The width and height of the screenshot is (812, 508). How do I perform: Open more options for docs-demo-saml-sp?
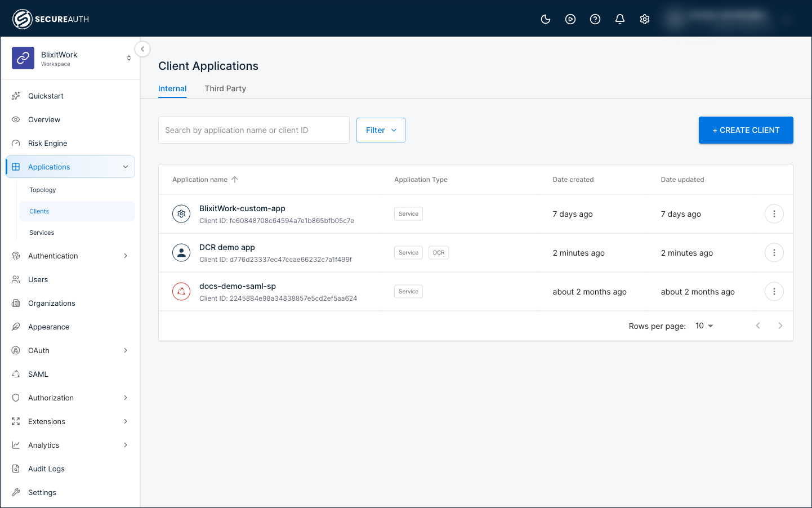[x=774, y=292]
